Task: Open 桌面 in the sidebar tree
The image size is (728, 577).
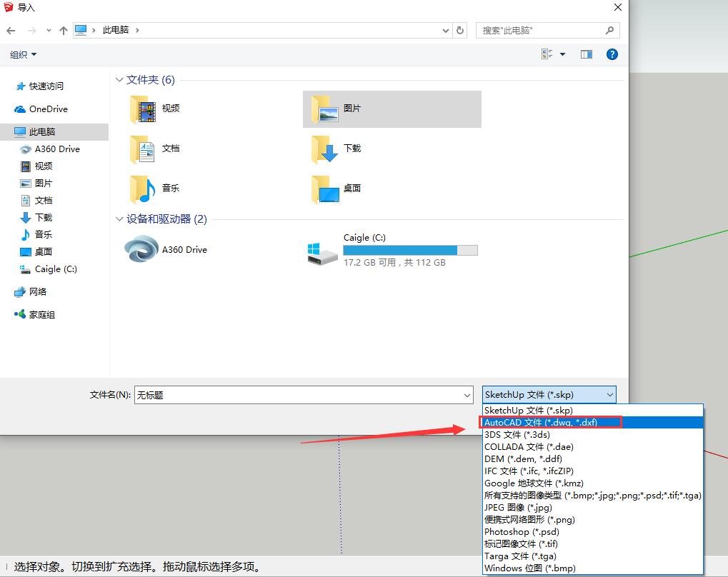Action: tap(36, 251)
